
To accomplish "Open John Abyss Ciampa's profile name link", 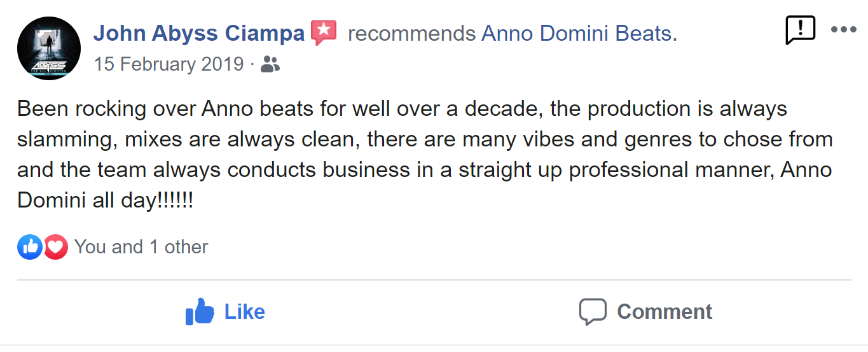I will (x=199, y=33).
